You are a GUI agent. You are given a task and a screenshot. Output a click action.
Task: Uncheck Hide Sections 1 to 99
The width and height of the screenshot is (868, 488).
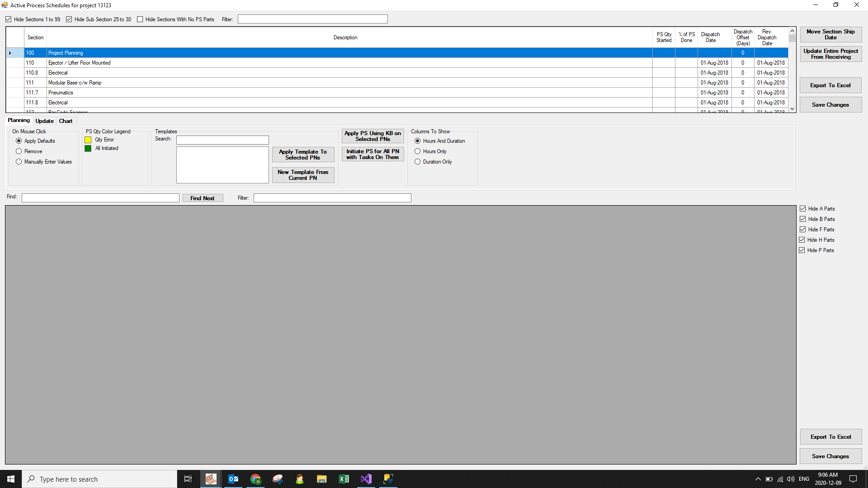coord(9,19)
